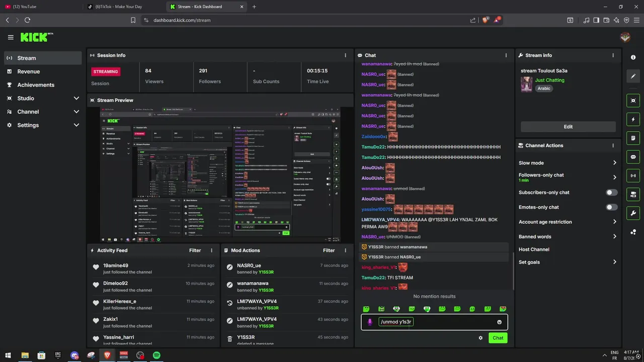Open the hamburger menu next to Kick logo
This screenshot has height=362, width=644.
11,37
